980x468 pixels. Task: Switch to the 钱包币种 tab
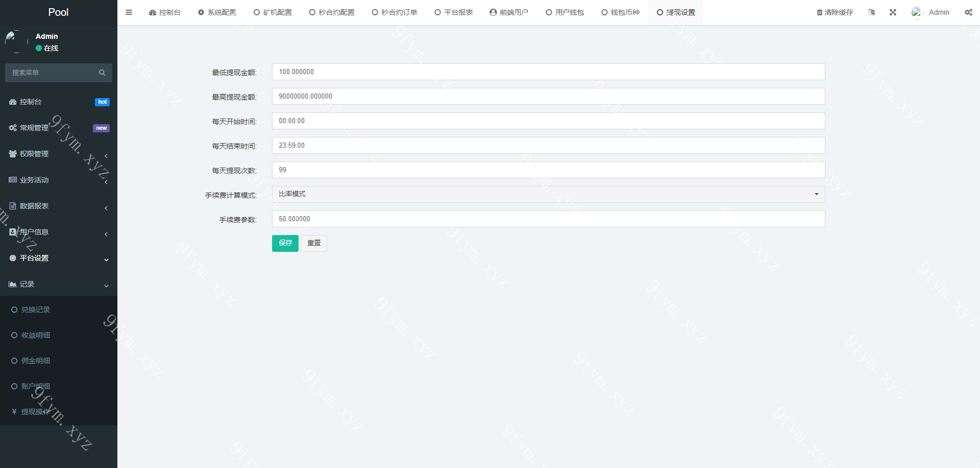(620, 12)
